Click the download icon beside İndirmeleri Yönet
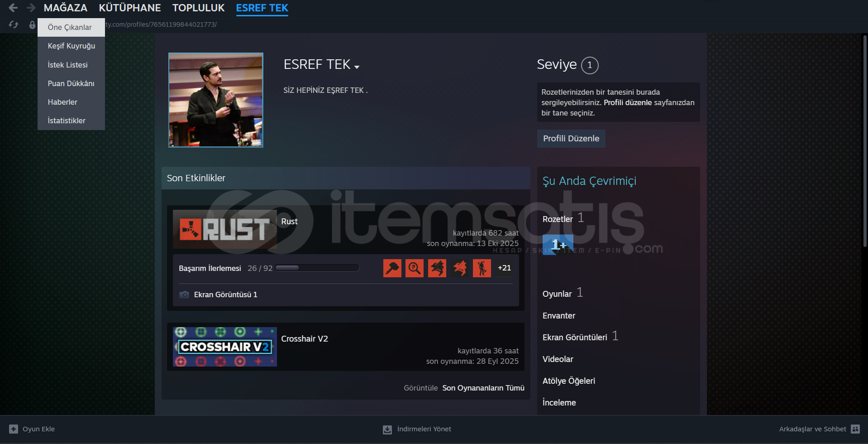Viewport: 868px width, 444px height. [387, 430]
